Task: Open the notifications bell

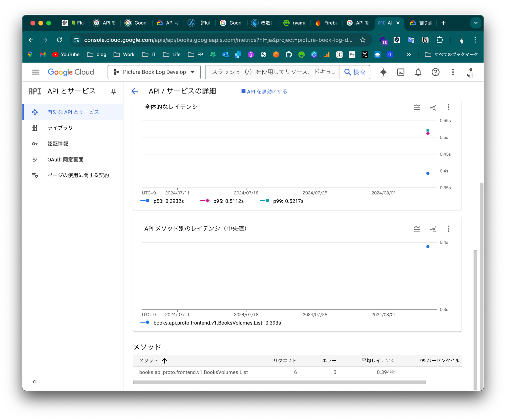Action: click(418, 72)
